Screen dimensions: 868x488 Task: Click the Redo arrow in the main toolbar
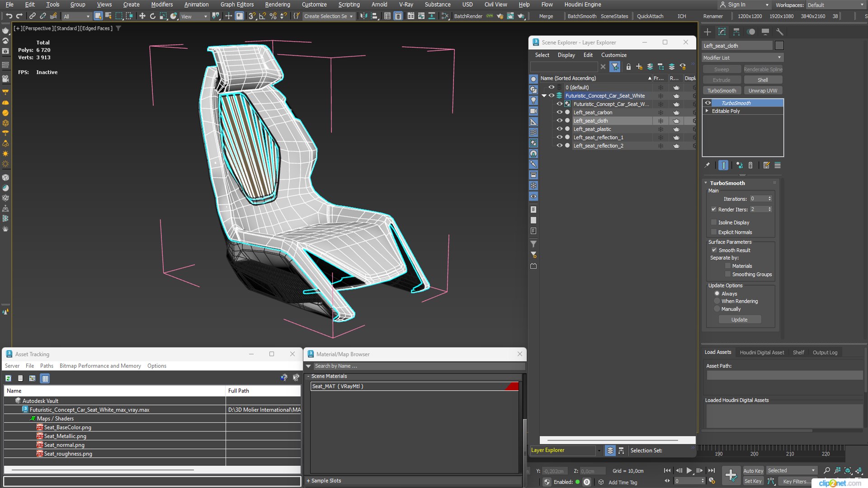pos(19,16)
